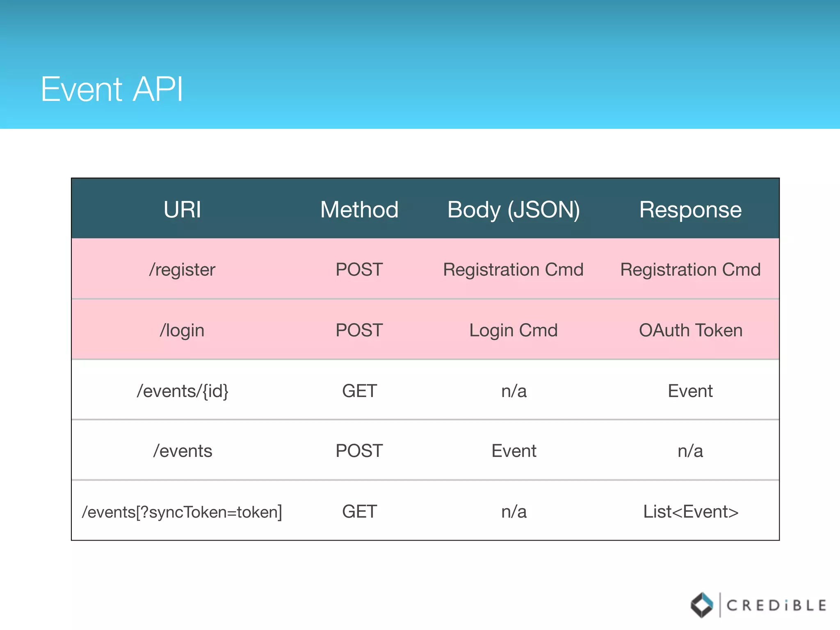Click the URI column header
Image resolution: width=840 pixels, height=630 pixels.
point(182,210)
